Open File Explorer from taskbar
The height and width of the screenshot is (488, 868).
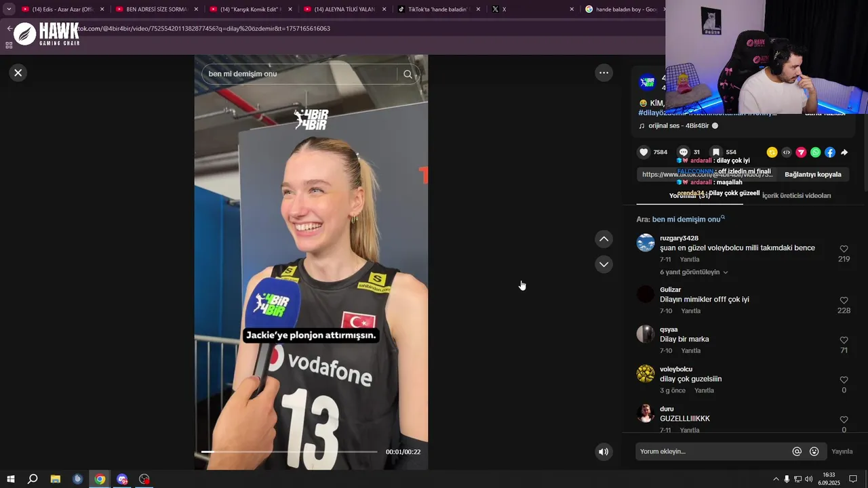56,479
